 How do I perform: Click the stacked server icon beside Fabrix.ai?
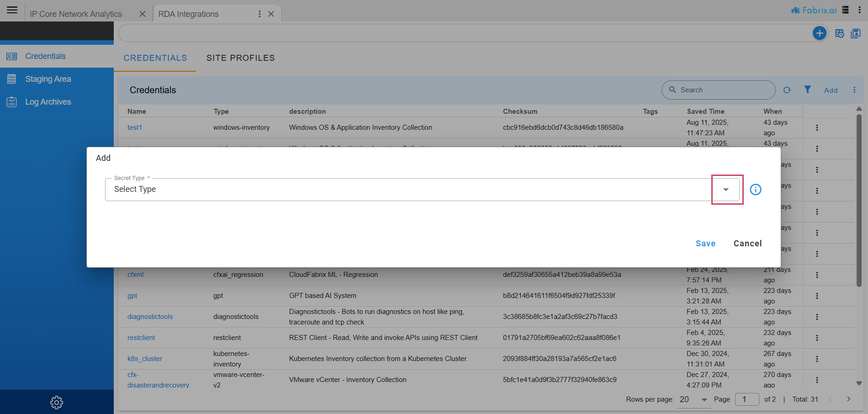846,10
